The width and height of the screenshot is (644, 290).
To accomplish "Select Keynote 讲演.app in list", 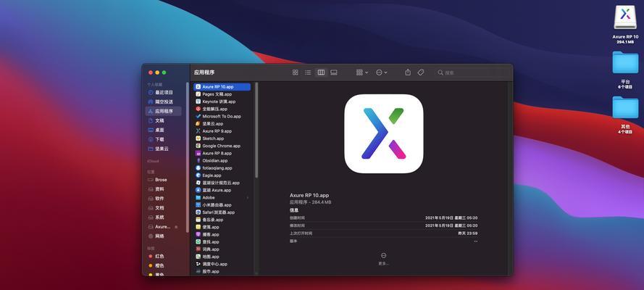I will click(222, 101).
